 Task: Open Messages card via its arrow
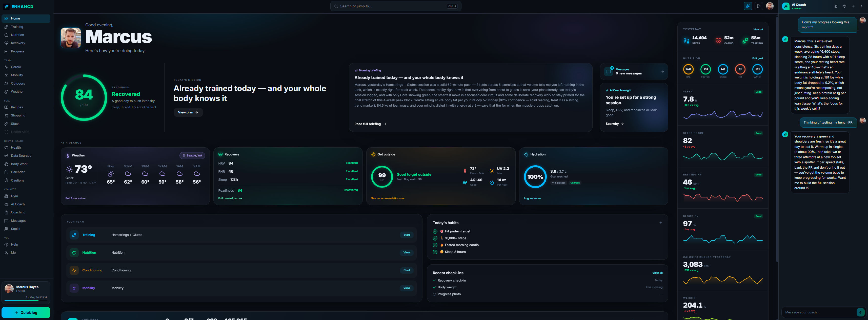[662, 71]
